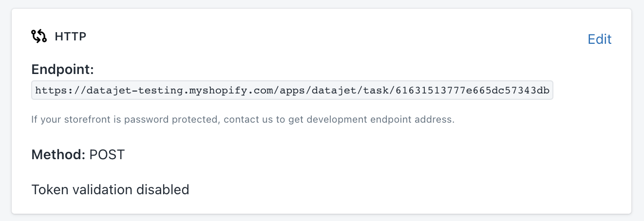Select the POST method value
Screen dimensions: 644x221
point(107,155)
